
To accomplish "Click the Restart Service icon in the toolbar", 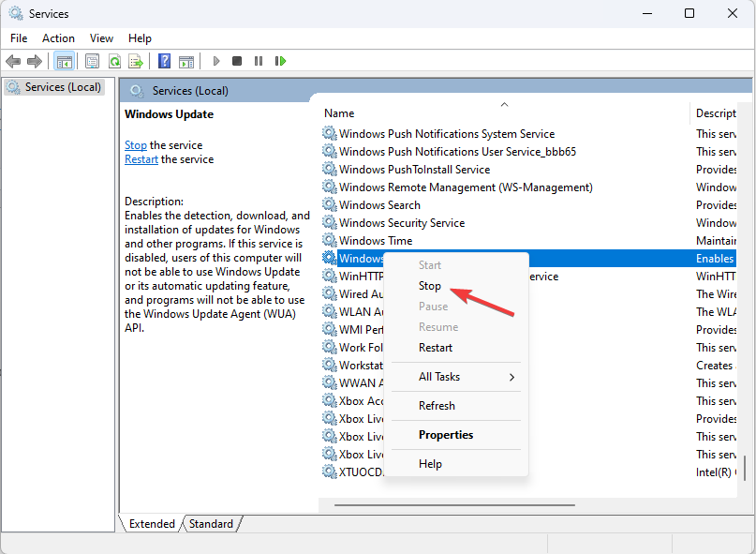I will [281, 61].
